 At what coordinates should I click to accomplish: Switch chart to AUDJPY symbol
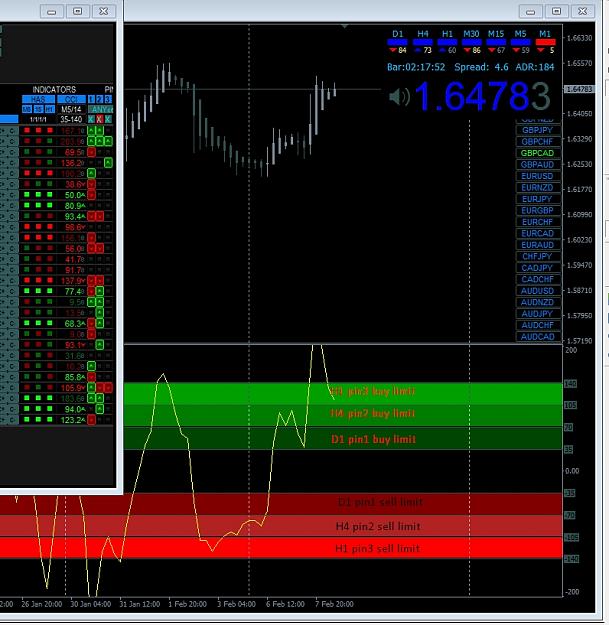[537, 314]
